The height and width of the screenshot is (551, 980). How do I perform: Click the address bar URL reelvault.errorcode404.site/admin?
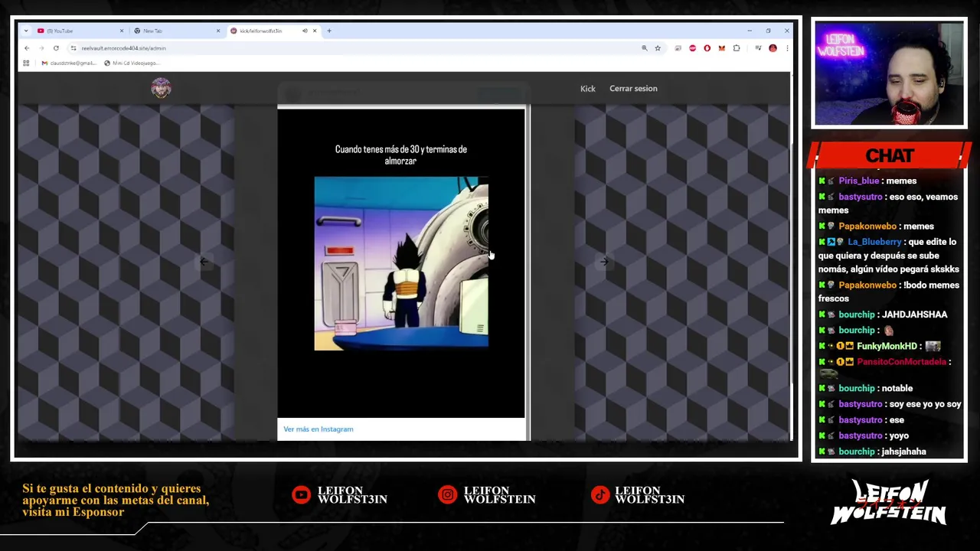pyautogui.click(x=124, y=48)
